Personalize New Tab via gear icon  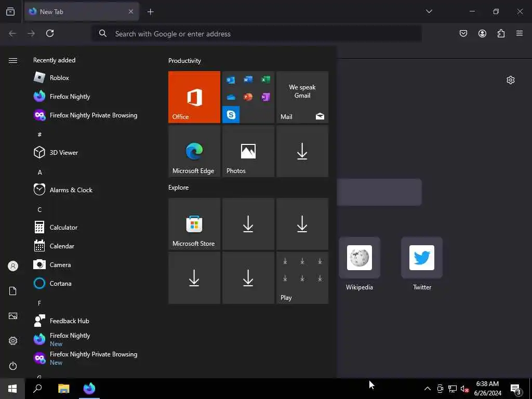coord(510,80)
